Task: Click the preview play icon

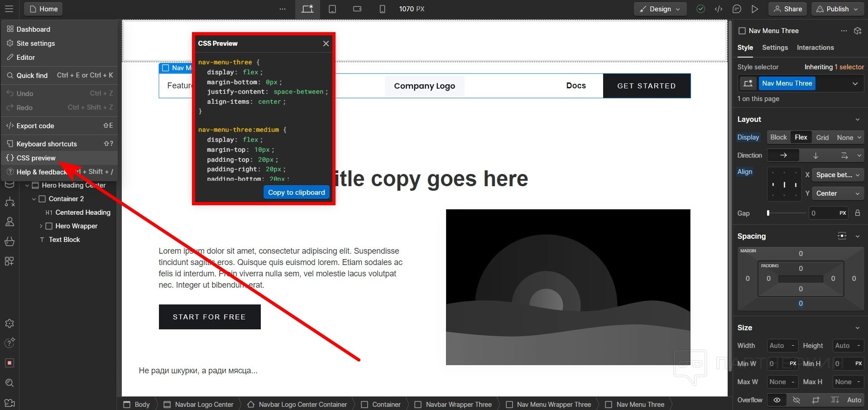Action: tap(755, 9)
